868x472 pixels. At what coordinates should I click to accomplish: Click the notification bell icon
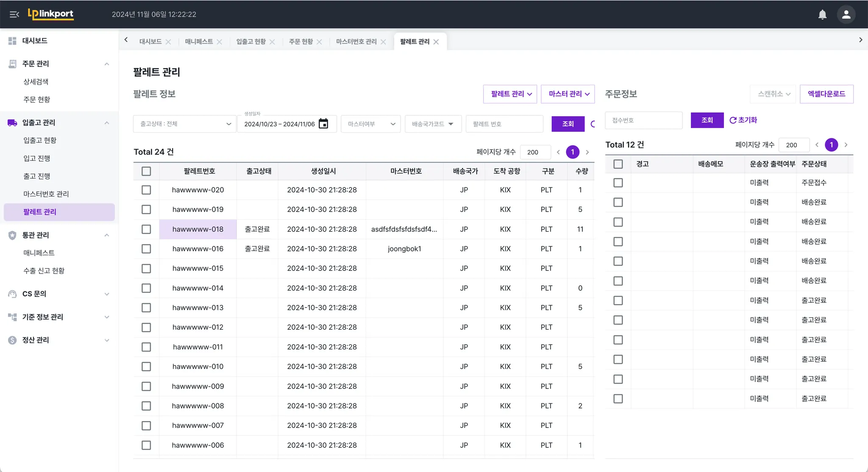point(822,14)
